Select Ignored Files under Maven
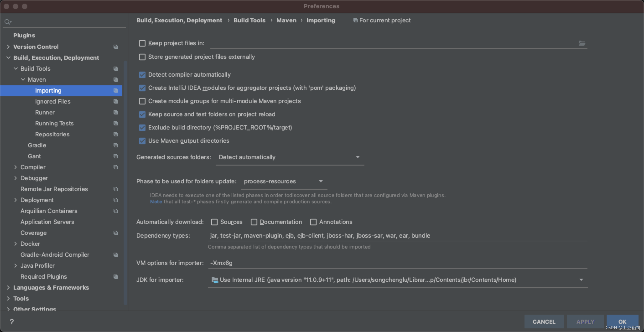Image resolution: width=644 pixels, height=332 pixels. pyautogui.click(x=53, y=101)
